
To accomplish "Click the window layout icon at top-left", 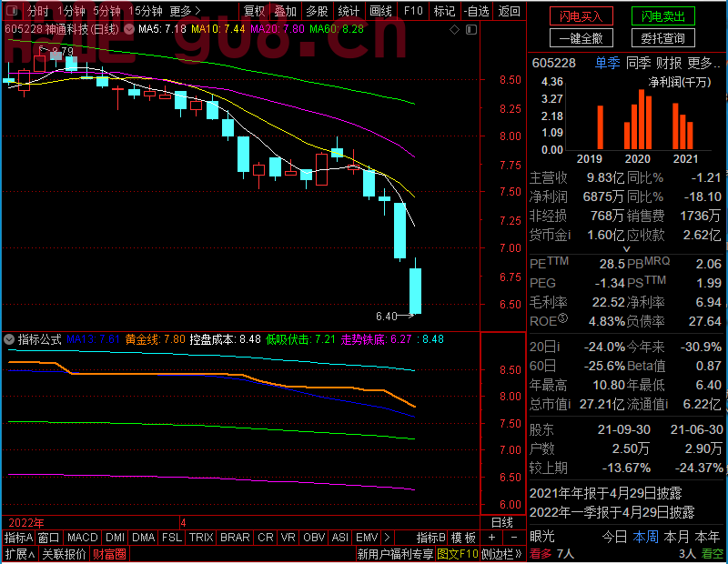I will pos(13,10).
